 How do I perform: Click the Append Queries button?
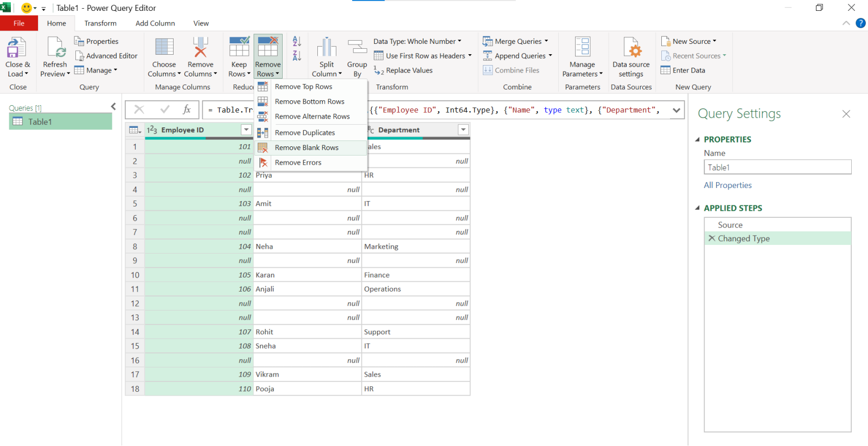tap(518, 56)
